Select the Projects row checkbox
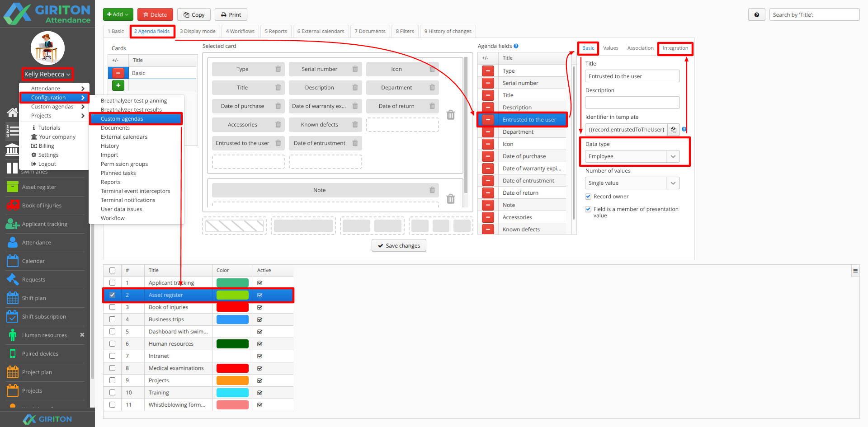This screenshot has height=427, width=868. click(112, 380)
